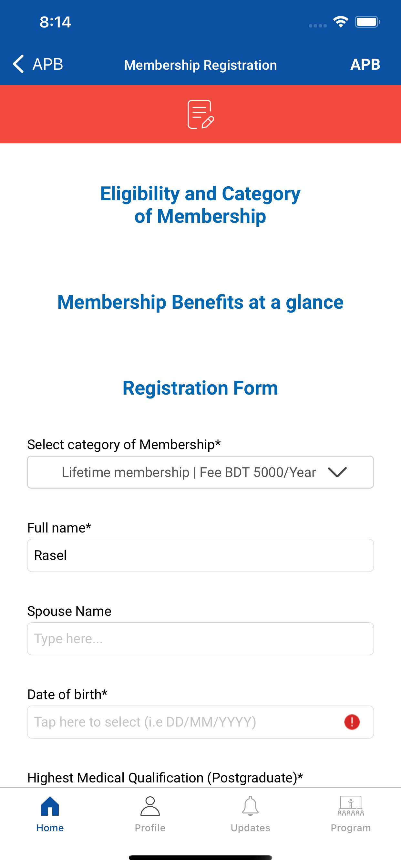Focus the Spouse Name input field
The image size is (401, 868).
pos(200,638)
